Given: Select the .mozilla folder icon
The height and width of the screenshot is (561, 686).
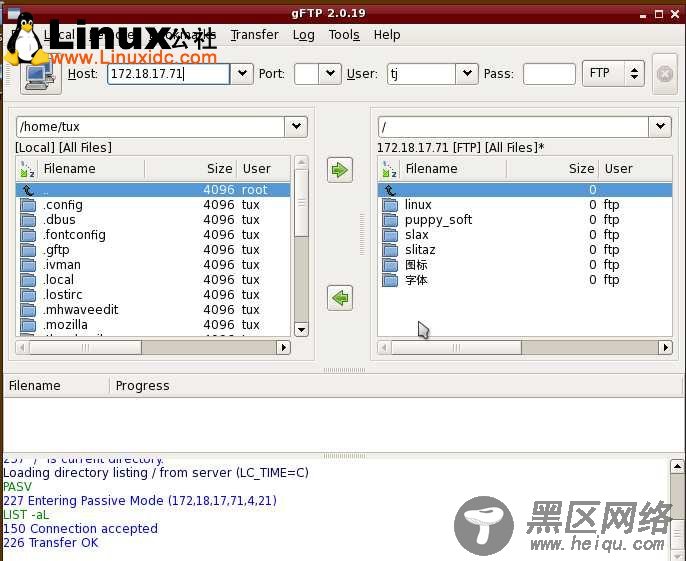Looking at the screenshot, I should (x=28, y=325).
